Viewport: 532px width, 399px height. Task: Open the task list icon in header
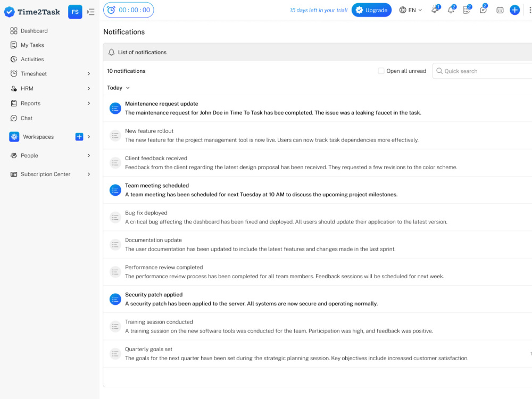pos(467,10)
